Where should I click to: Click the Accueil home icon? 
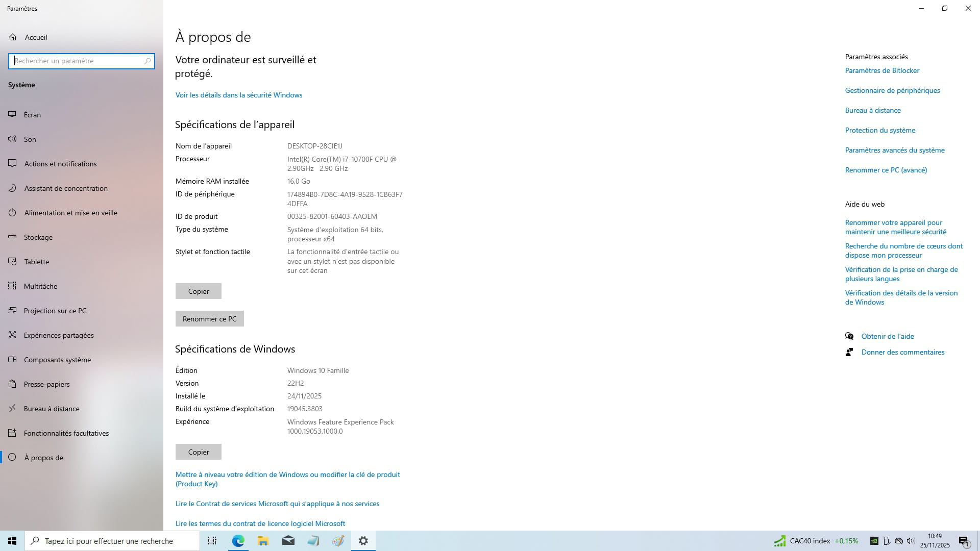coord(13,37)
